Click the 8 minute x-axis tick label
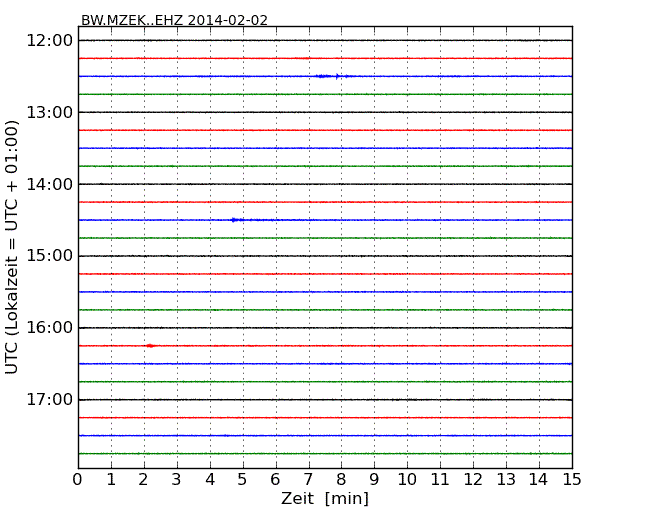 click(342, 479)
